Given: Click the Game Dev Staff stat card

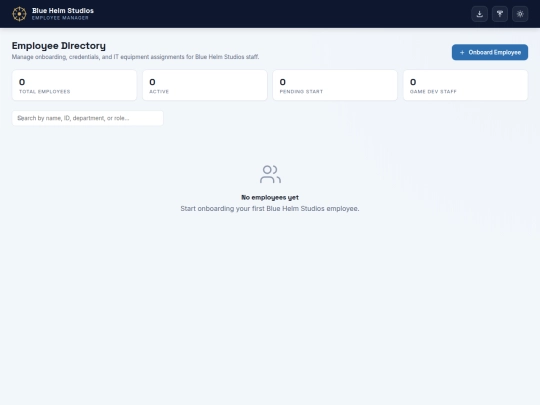Looking at the screenshot, I should click(466, 85).
